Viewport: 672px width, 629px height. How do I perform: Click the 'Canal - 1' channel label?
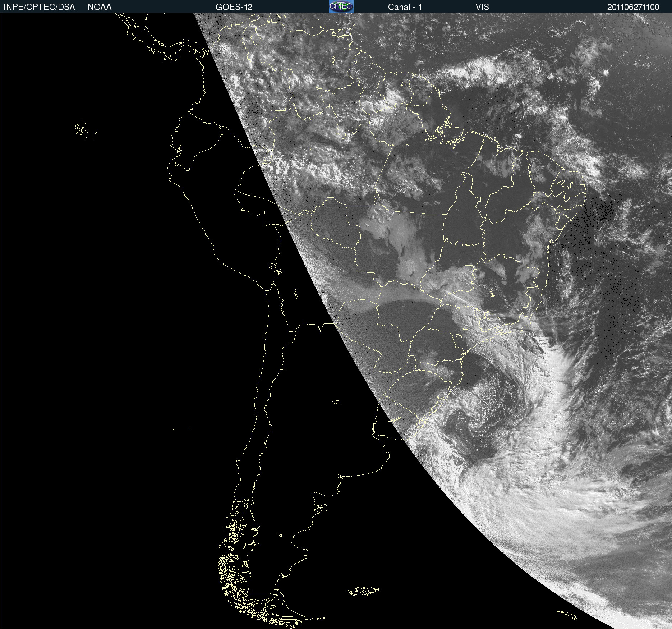[405, 7]
